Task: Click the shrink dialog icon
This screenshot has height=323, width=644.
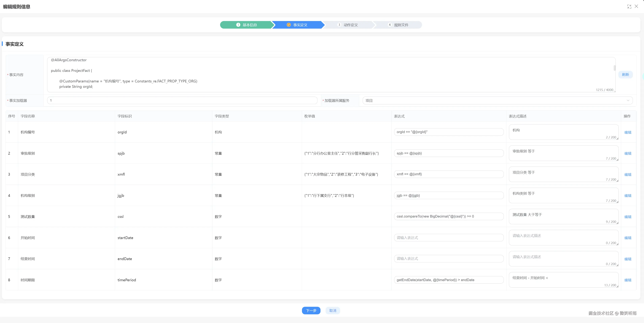Action: [x=629, y=7]
